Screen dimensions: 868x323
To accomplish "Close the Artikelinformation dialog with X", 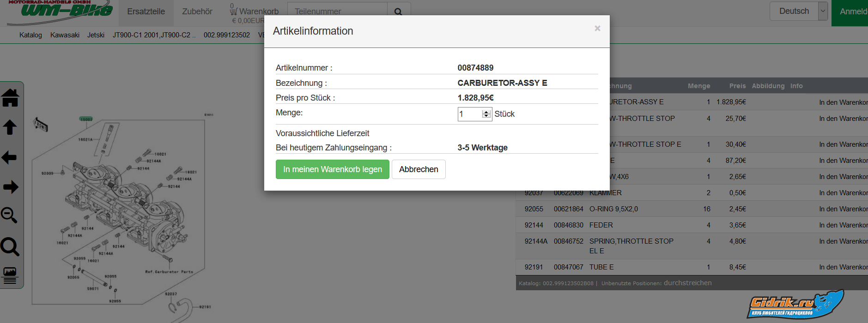I will pyautogui.click(x=597, y=29).
